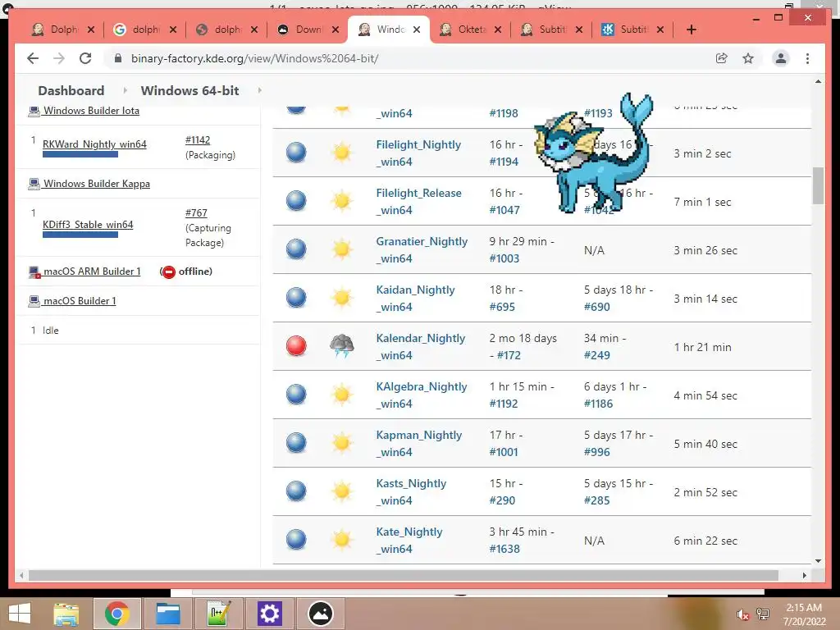Click the share page icon in address bar

click(722, 58)
